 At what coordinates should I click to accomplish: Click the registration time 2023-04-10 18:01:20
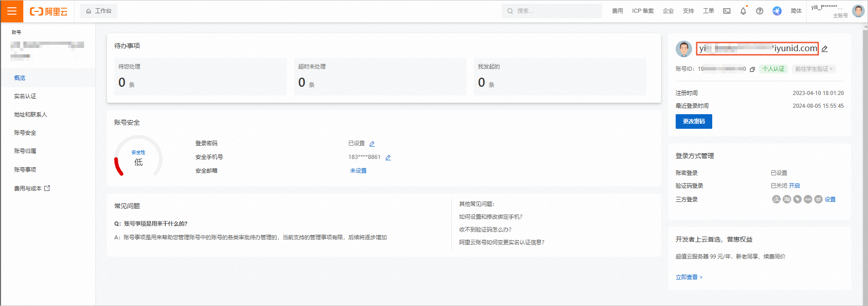click(818, 93)
